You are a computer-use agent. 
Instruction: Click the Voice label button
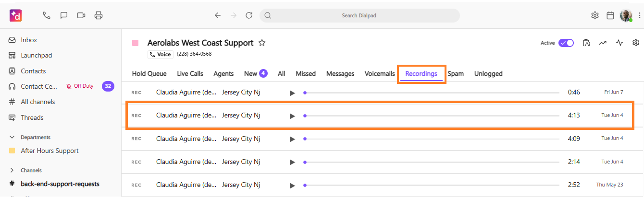click(161, 54)
